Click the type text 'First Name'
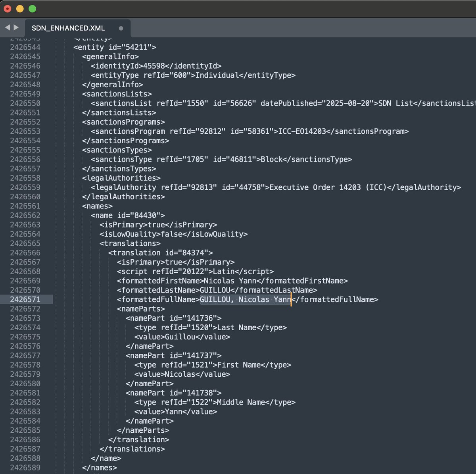The height and width of the screenshot is (474, 476). (x=239, y=365)
